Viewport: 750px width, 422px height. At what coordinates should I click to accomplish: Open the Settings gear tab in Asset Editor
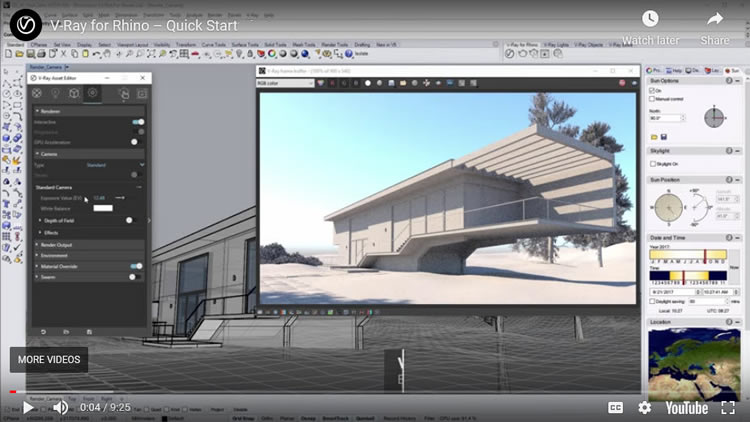click(92, 93)
